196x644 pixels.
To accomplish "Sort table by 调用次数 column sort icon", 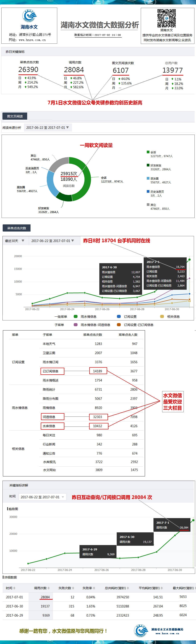I will [x=49, y=588].
